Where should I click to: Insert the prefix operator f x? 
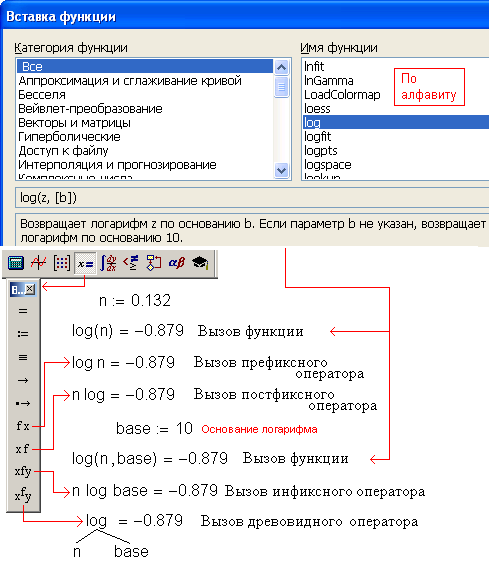[23, 426]
